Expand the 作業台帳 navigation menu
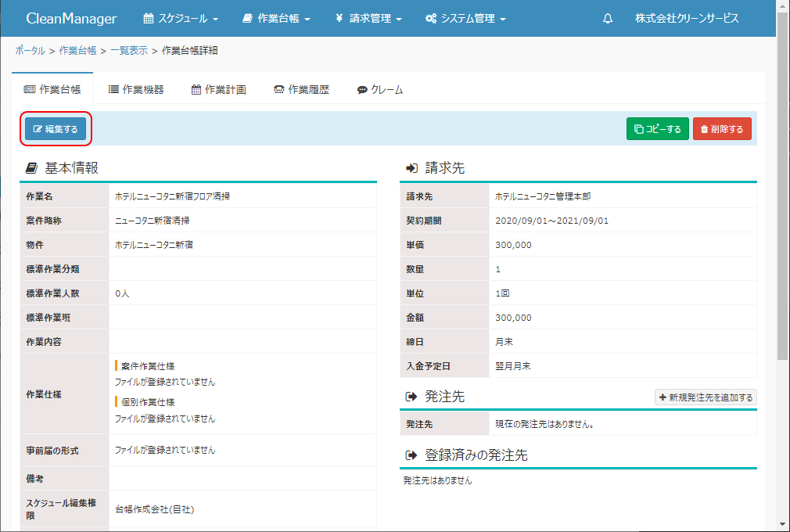The width and height of the screenshot is (790, 532). 276,19
